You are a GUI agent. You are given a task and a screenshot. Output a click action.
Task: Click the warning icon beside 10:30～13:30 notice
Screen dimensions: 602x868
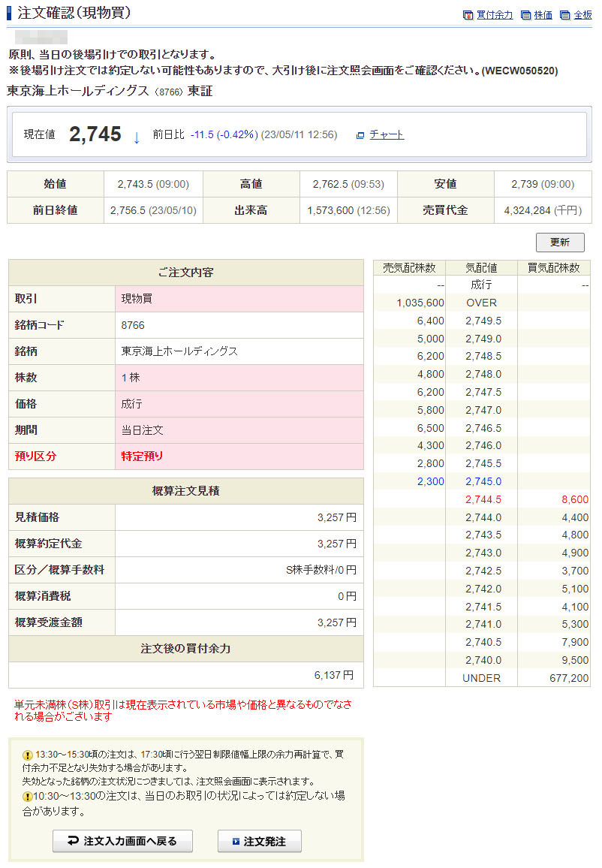click(28, 796)
